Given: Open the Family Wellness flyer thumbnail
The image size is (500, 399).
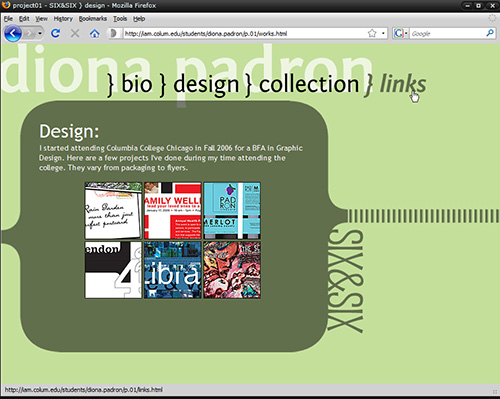Looking at the screenshot, I should click(x=173, y=211).
